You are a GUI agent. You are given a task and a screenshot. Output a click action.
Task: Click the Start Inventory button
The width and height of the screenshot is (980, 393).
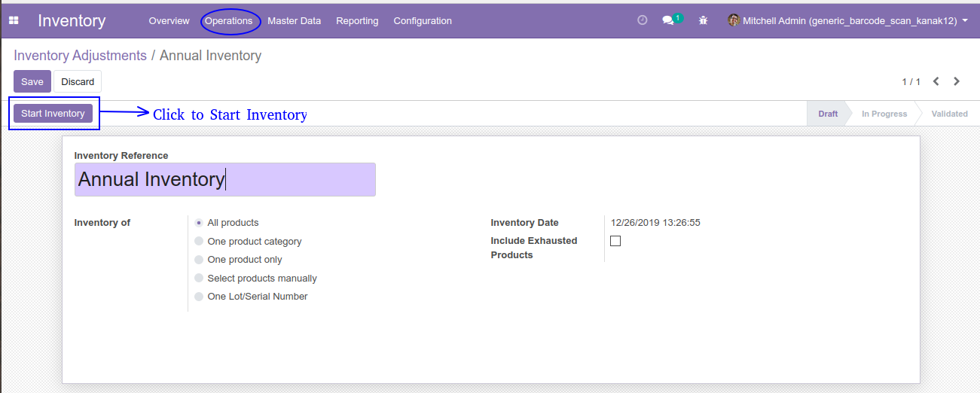[53, 114]
